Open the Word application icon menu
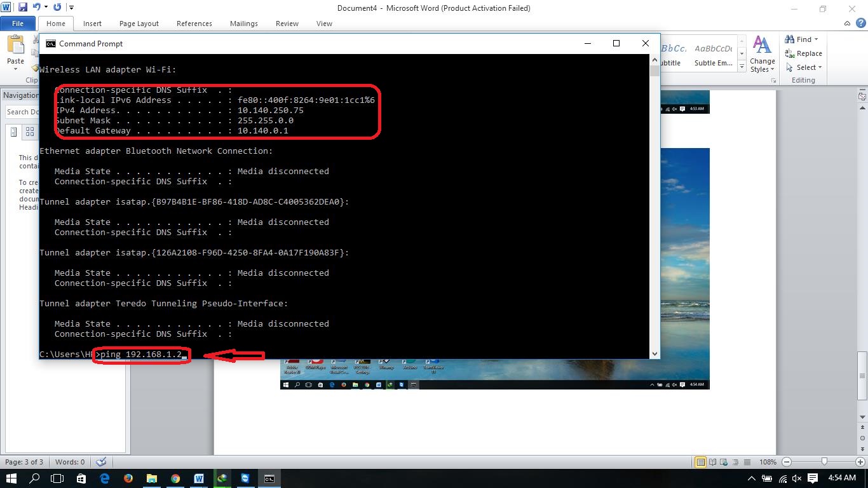868x488 pixels. (6, 8)
